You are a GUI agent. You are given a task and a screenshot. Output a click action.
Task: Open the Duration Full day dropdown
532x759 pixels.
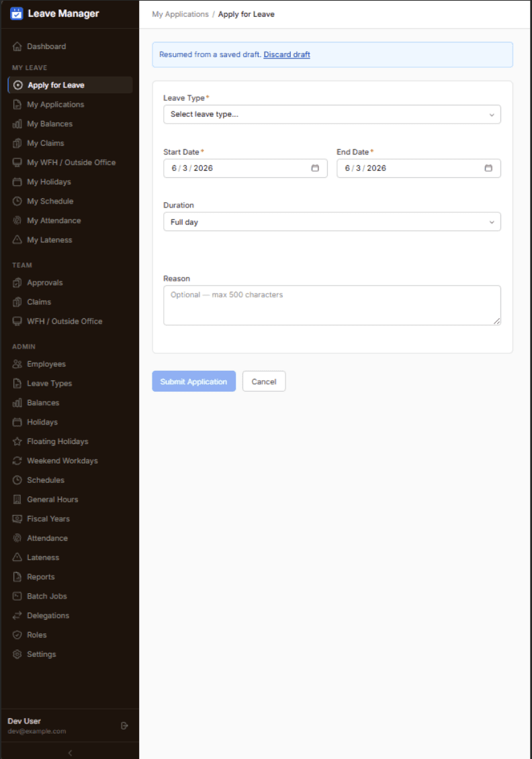332,222
